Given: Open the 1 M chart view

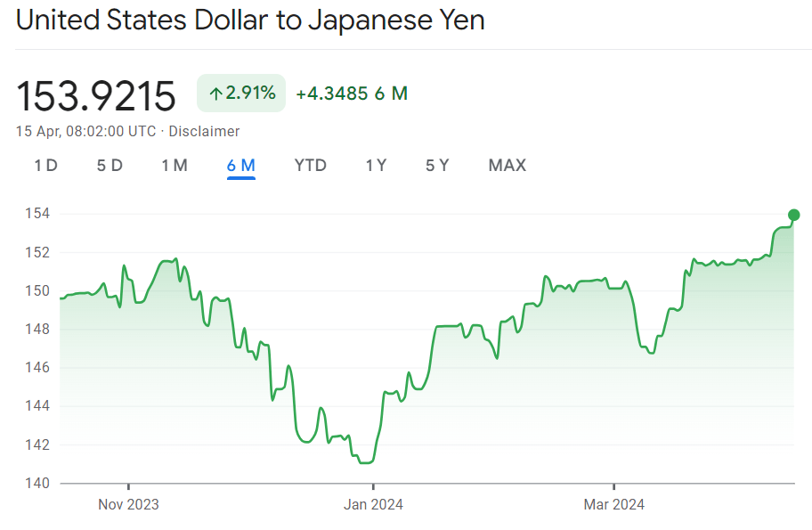Looking at the screenshot, I should pyautogui.click(x=175, y=166).
